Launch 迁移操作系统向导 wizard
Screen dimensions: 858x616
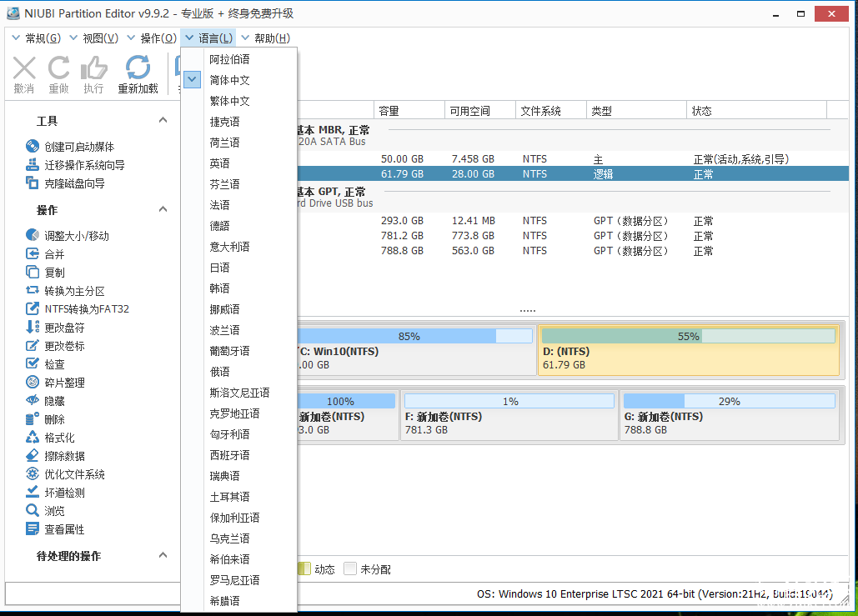pyautogui.click(x=75, y=165)
